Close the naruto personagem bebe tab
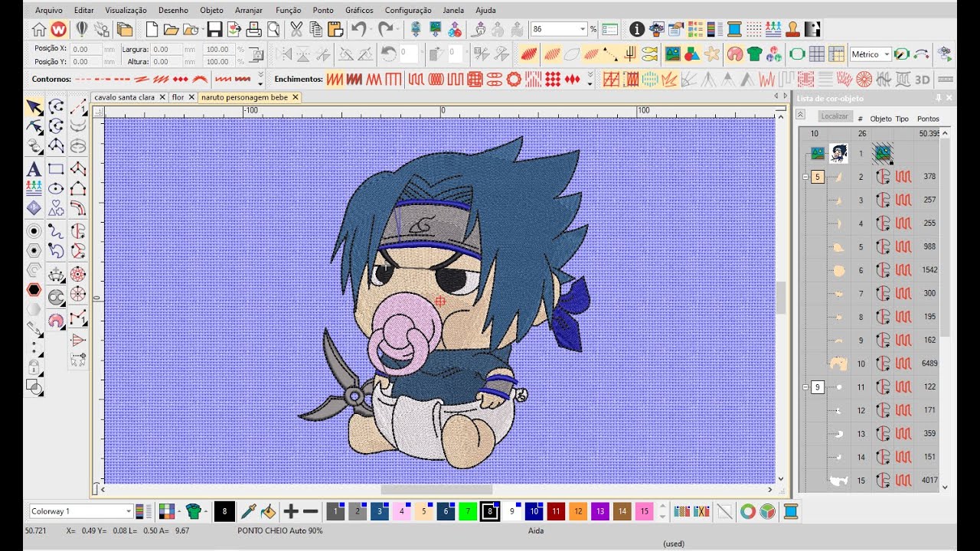Image resolution: width=980 pixels, height=551 pixels. click(x=295, y=97)
